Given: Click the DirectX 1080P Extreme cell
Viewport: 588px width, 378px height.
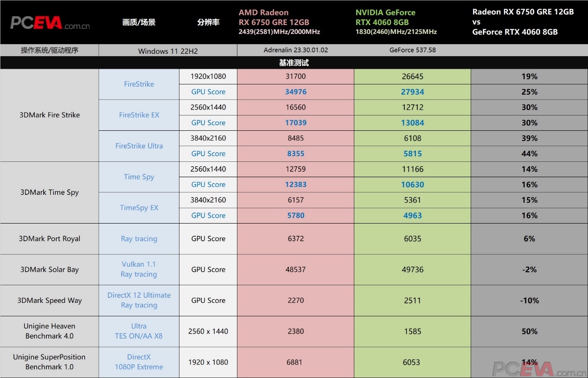Looking at the screenshot, I should [x=139, y=362].
